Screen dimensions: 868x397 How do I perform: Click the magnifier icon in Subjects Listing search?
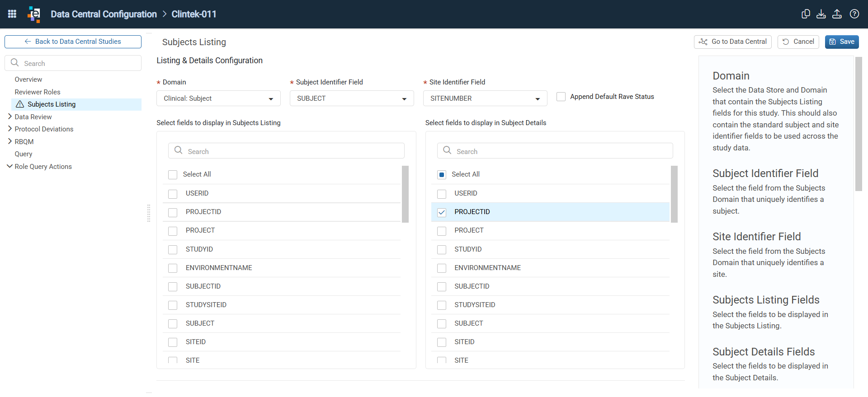179,150
